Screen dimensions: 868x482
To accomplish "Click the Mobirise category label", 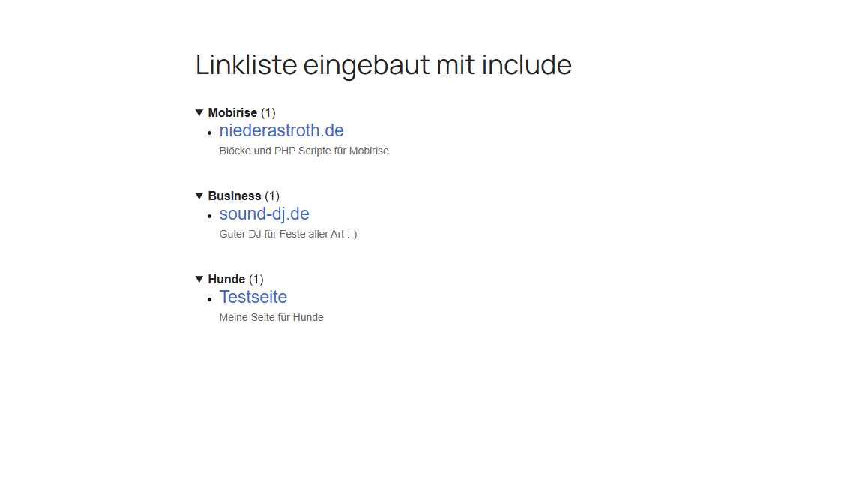I will click(235, 112).
